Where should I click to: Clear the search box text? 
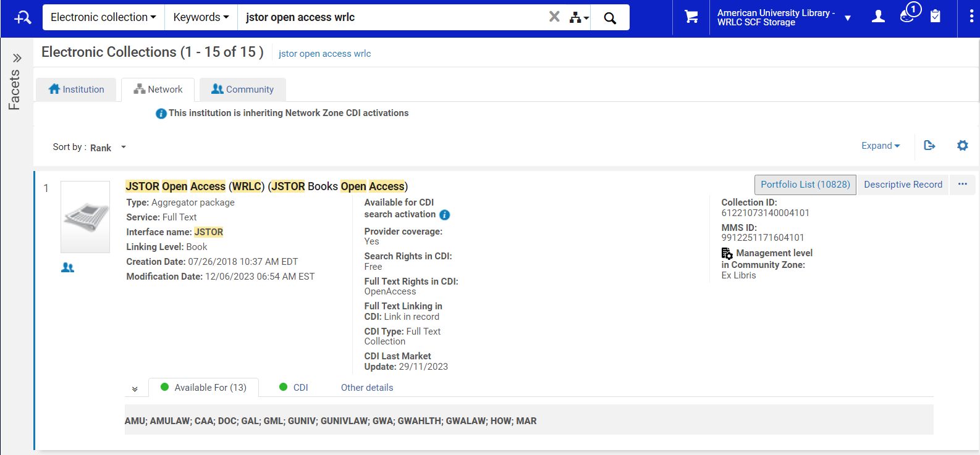click(x=554, y=17)
